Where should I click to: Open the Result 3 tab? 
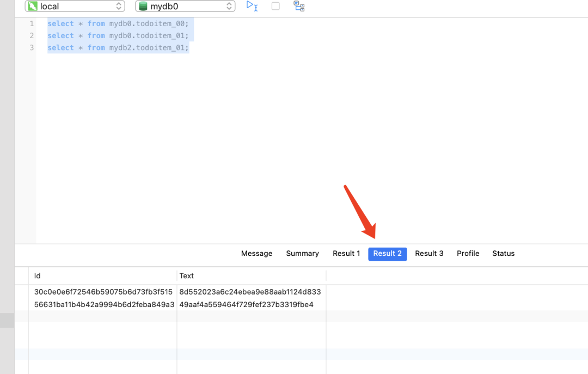tap(429, 254)
